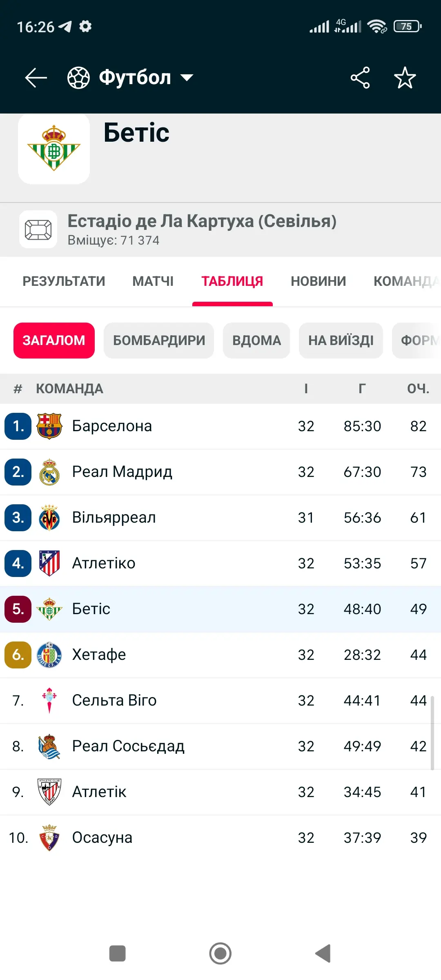Tap the Реал Мадрид crest icon

click(x=49, y=472)
